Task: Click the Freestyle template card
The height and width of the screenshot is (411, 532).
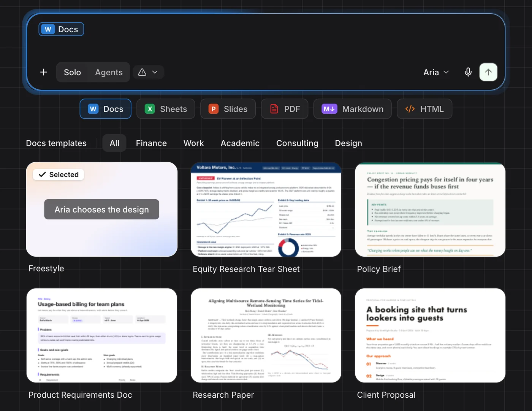Action: click(102, 209)
